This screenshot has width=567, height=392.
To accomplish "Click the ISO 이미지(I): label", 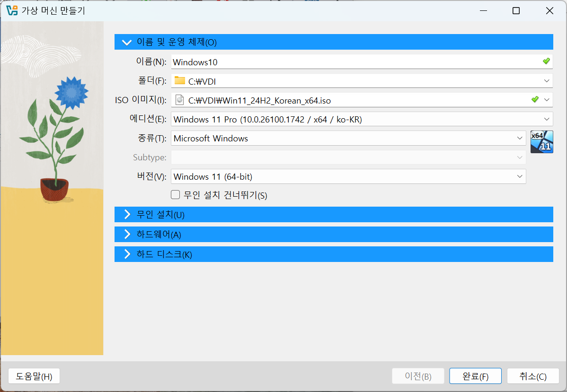I will click(x=141, y=100).
